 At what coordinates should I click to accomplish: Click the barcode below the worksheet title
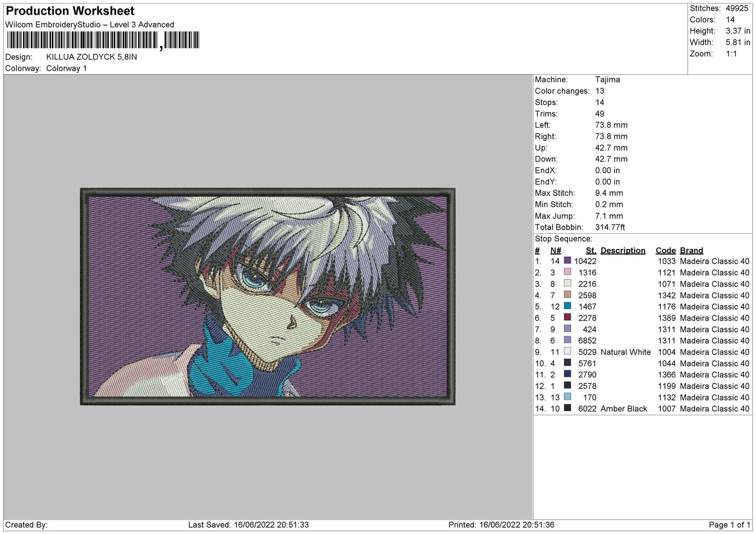(103, 40)
